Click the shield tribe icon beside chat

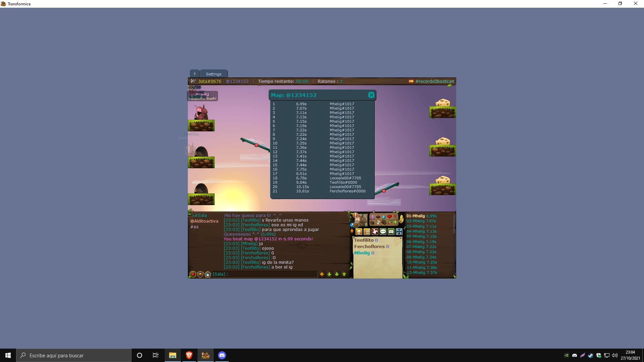click(200, 275)
